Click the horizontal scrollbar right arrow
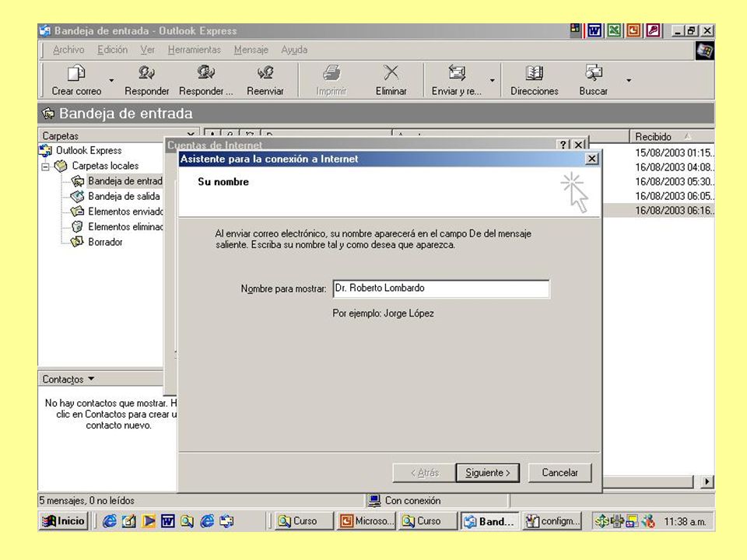Image resolution: width=747 pixels, height=560 pixels. click(707, 482)
